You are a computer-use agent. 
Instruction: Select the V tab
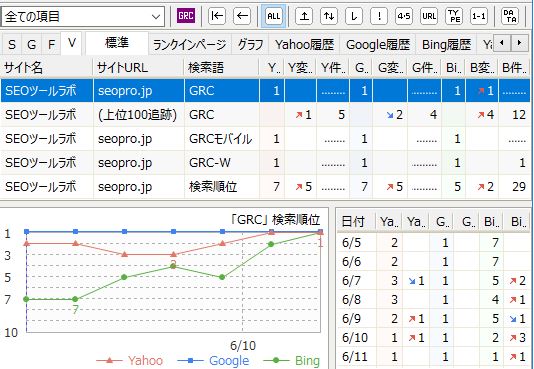tap(72, 43)
